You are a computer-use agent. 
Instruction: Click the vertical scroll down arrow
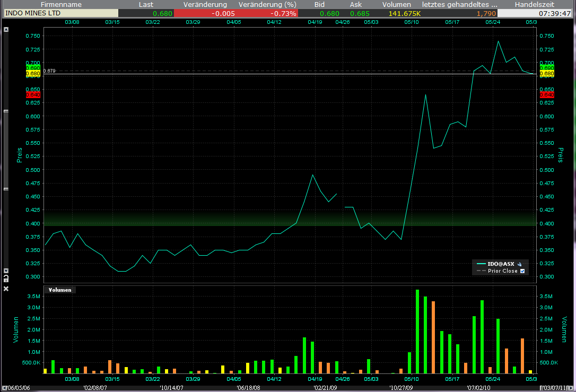coord(6,271)
